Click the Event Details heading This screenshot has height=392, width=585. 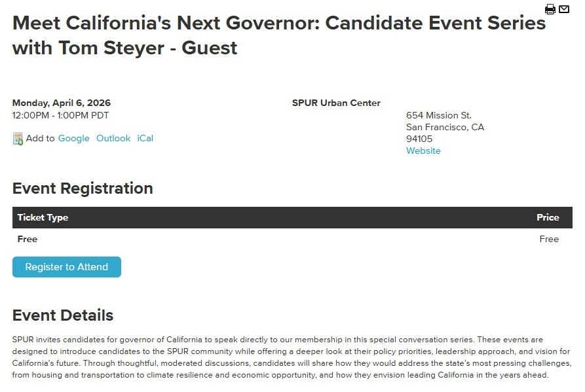click(x=63, y=315)
